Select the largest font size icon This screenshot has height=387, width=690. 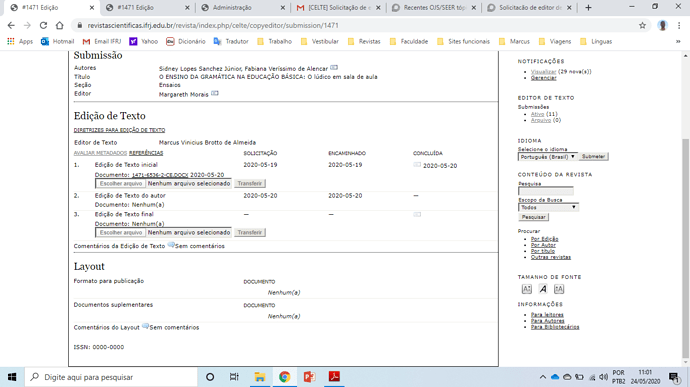(559, 289)
